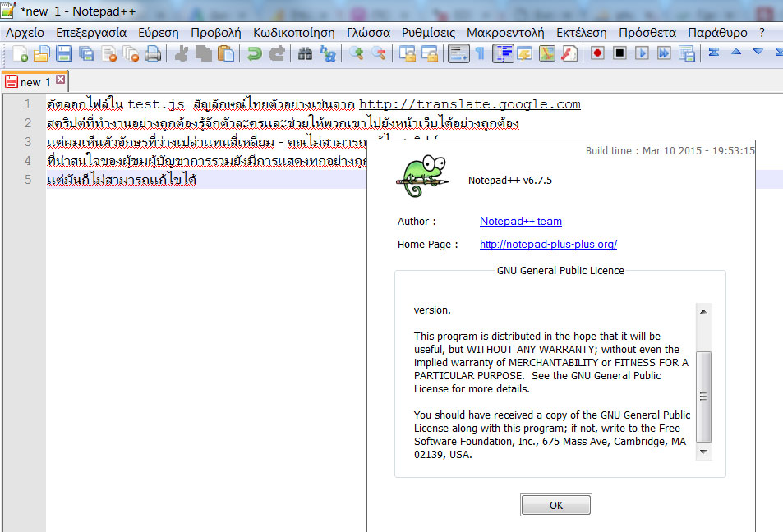The width and height of the screenshot is (783, 532).
Task: Open the Notepad++ team author link
Action: coord(521,221)
